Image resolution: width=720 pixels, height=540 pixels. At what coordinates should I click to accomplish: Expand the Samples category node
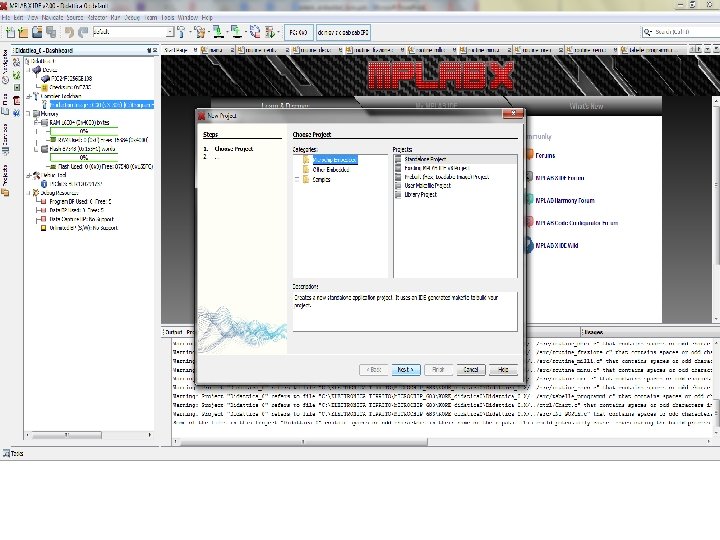tap(297, 180)
